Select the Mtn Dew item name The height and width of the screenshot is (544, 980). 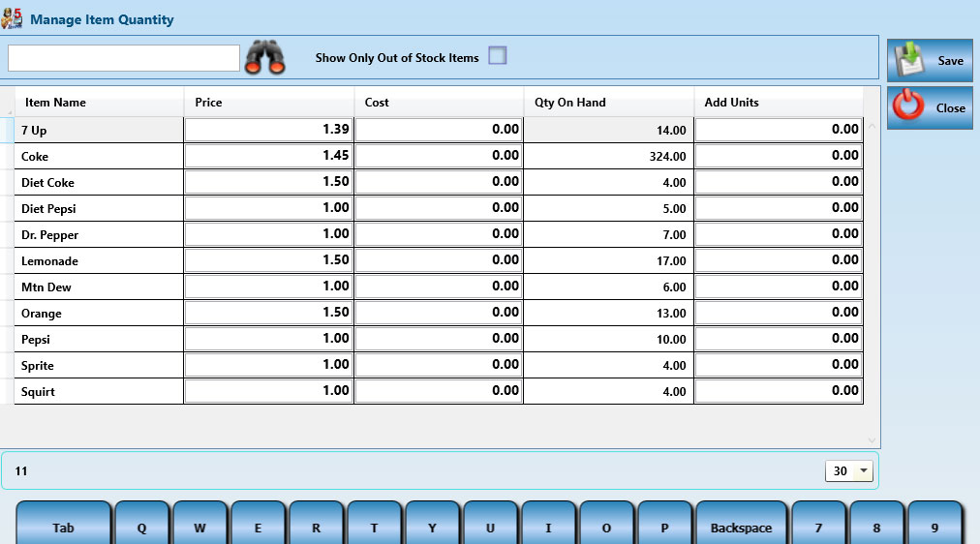46,287
